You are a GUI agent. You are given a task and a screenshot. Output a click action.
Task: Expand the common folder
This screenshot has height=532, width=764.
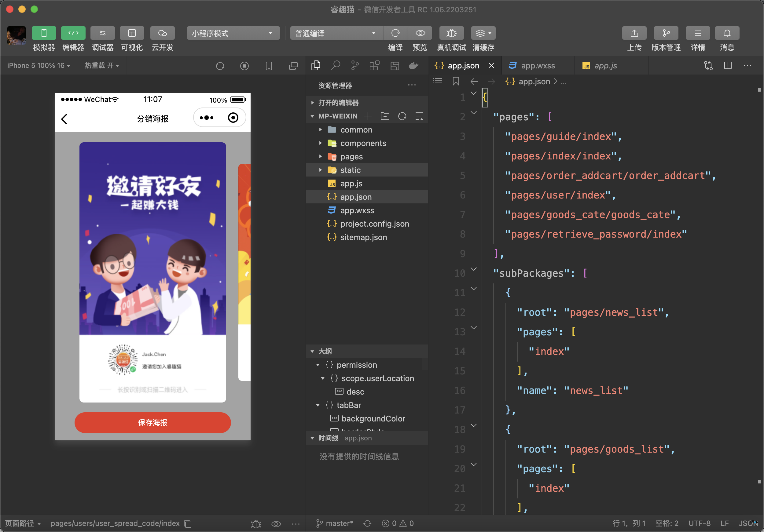[367, 130]
